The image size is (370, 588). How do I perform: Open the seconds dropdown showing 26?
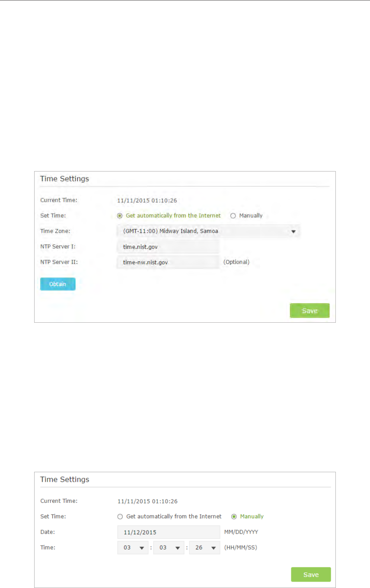point(204,547)
